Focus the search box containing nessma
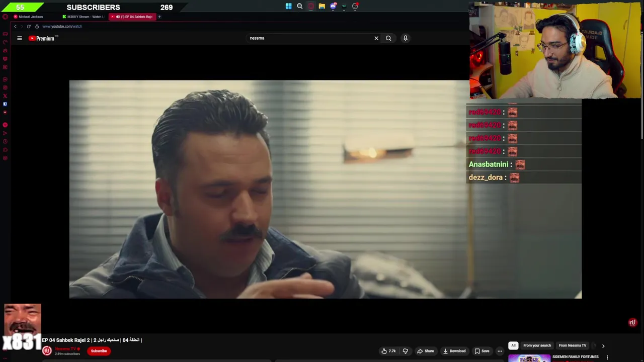The image size is (644, 362). (x=309, y=38)
